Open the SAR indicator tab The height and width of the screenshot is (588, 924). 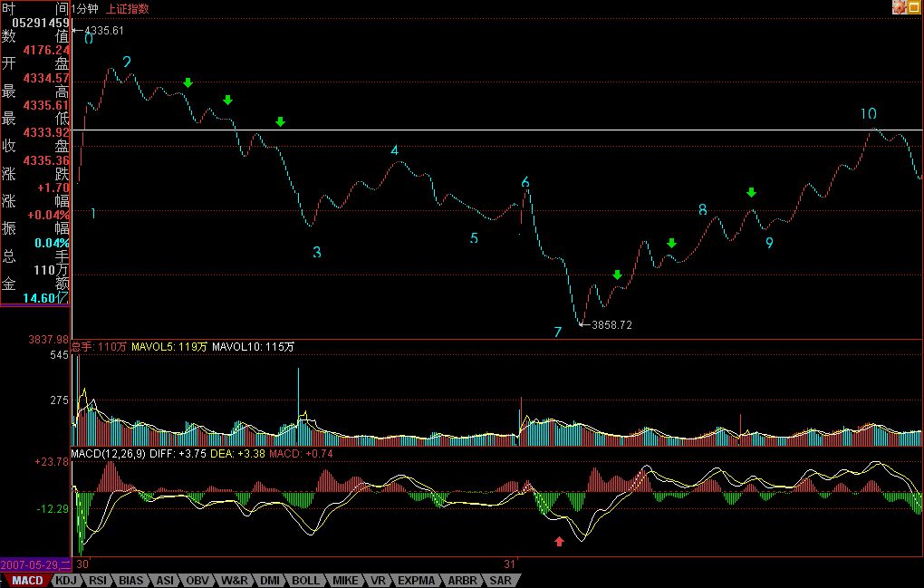pyautogui.click(x=501, y=580)
